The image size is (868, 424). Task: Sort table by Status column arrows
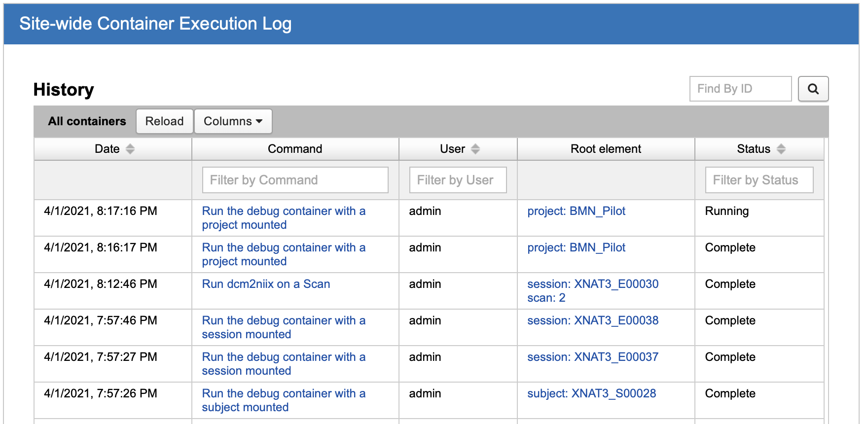(781, 149)
